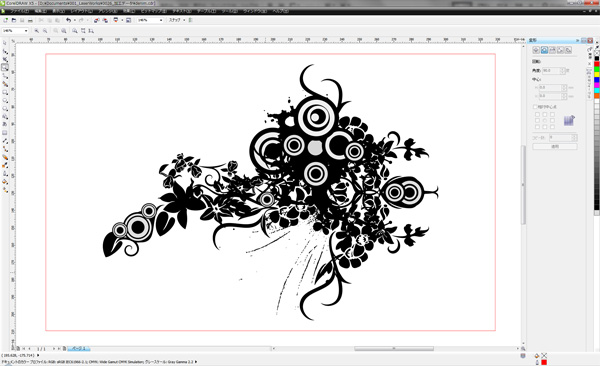Select the Position icon in transform docker
Image resolution: width=600 pixels, height=366 pixels.
[x=536, y=50]
